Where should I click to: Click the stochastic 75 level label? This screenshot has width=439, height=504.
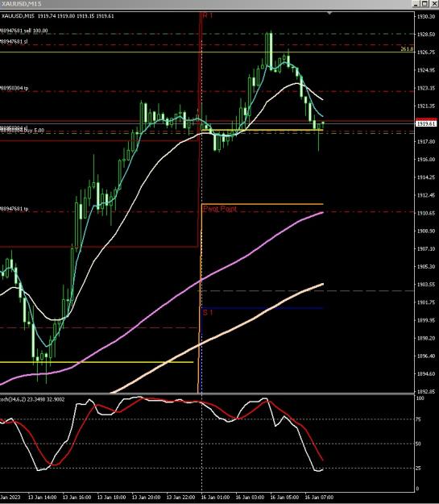(x=419, y=419)
